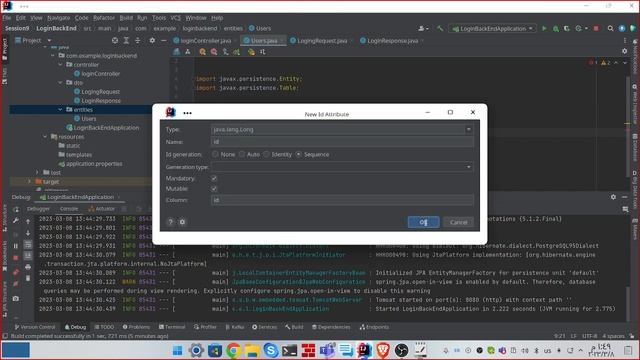Open the Refactor menu
The width and height of the screenshot is (640, 360).
pyautogui.click(x=104, y=18)
